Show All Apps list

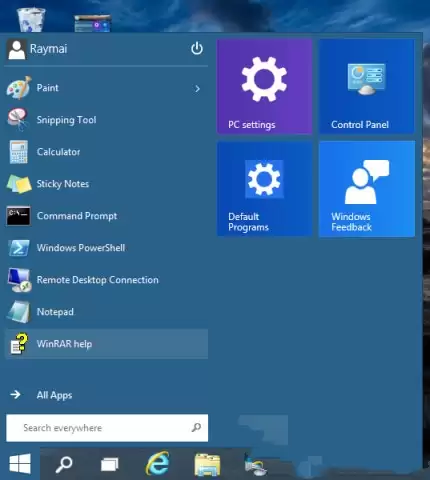point(54,395)
